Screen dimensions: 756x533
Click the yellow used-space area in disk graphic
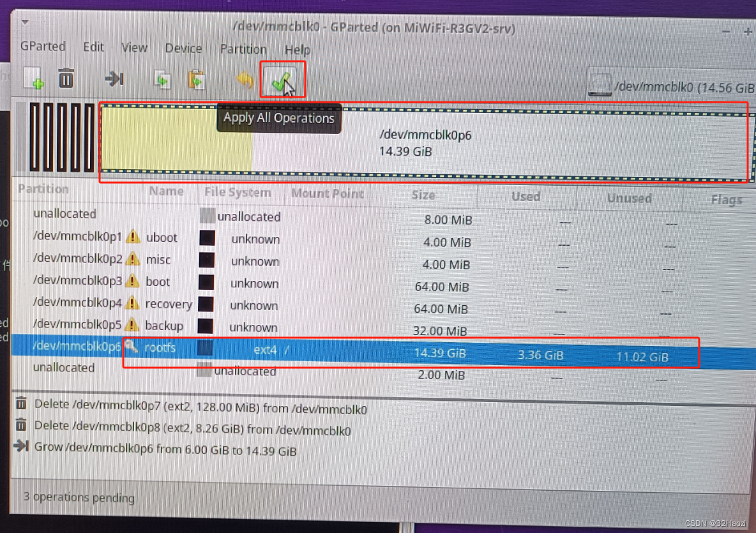pos(176,140)
